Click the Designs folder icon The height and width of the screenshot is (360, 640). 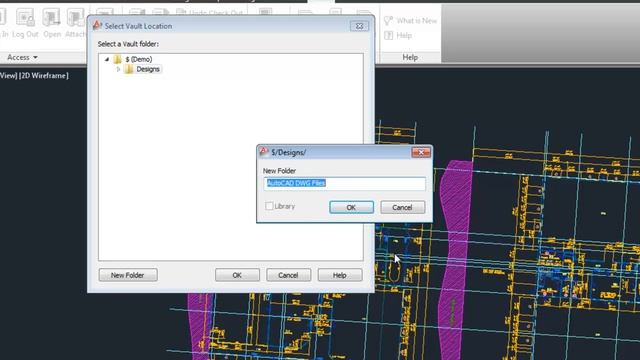pos(129,69)
